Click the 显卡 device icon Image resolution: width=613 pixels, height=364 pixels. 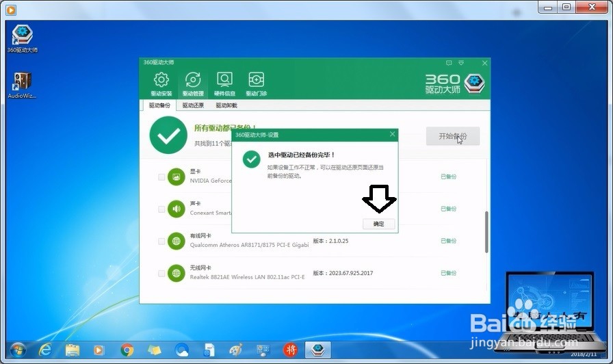point(177,177)
